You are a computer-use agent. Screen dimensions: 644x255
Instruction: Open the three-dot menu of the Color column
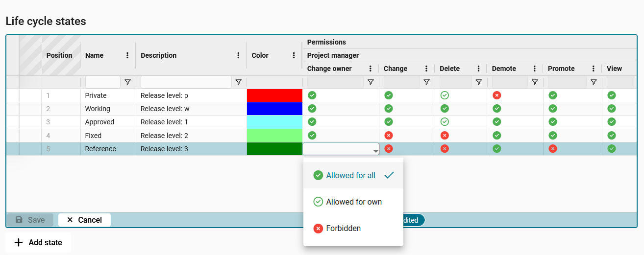pos(294,55)
